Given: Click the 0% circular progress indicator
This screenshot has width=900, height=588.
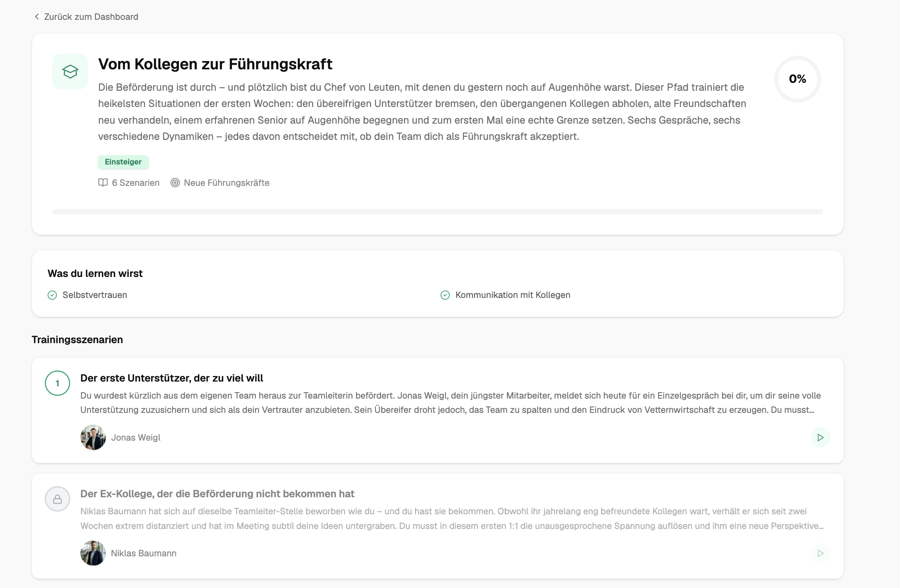Looking at the screenshot, I should pyautogui.click(x=797, y=79).
